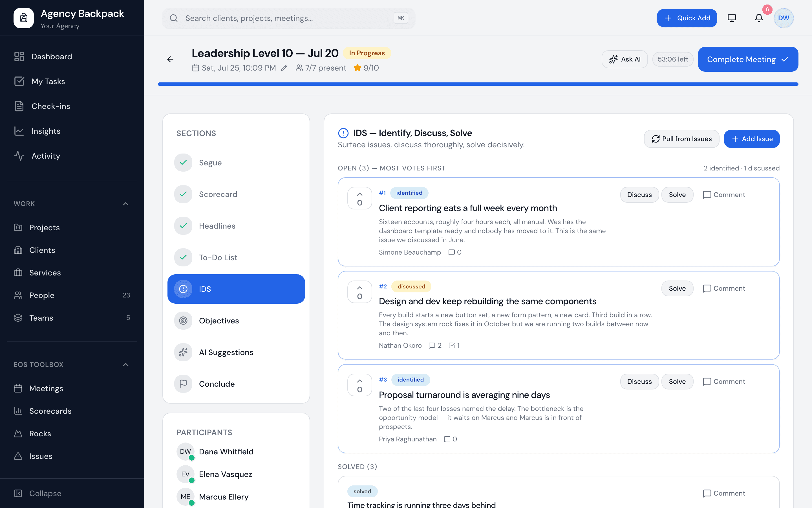Open the Dashboard page
The height and width of the screenshot is (508, 812).
tap(72, 56)
